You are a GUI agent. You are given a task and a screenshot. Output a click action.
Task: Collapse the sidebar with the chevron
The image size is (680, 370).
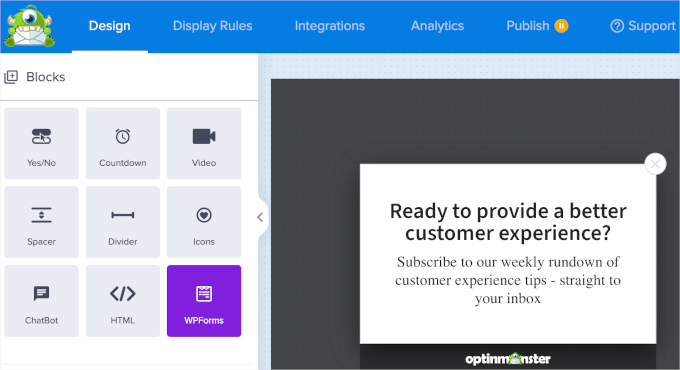click(260, 217)
